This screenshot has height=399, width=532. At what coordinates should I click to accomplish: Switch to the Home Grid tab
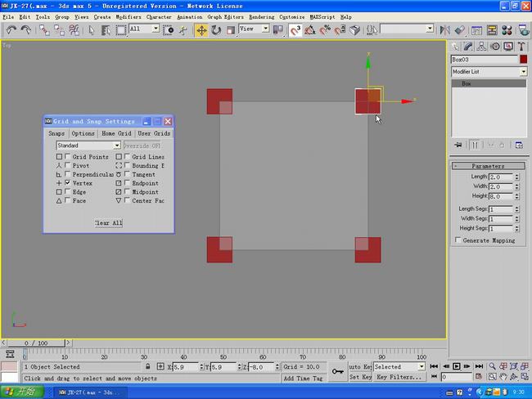click(x=116, y=133)
